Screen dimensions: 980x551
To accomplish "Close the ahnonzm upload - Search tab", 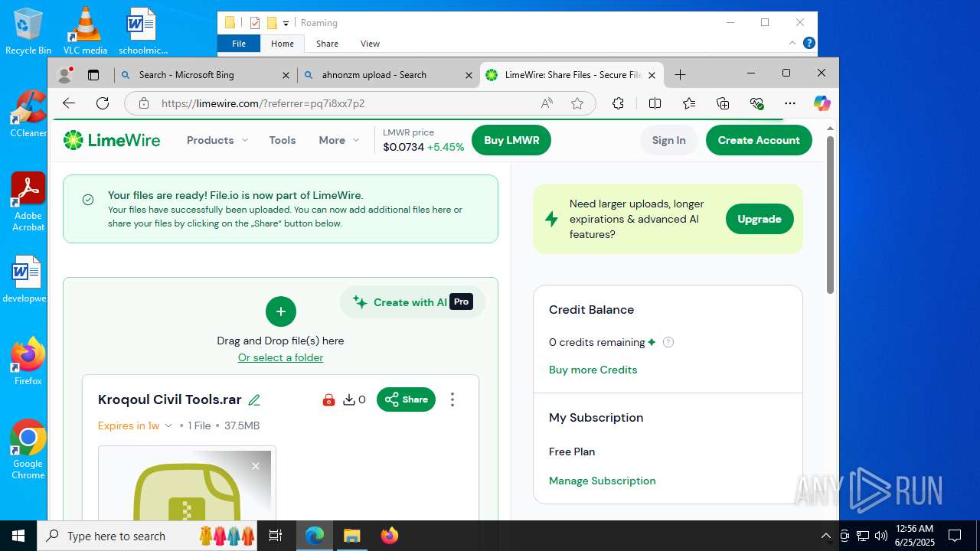I will pyautogui.click(x=469, y=75).
